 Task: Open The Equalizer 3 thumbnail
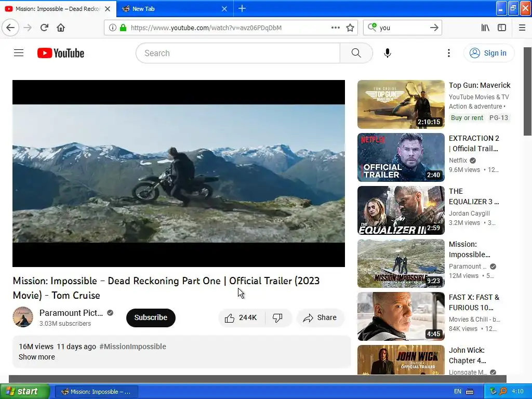[x=401, y=210]
